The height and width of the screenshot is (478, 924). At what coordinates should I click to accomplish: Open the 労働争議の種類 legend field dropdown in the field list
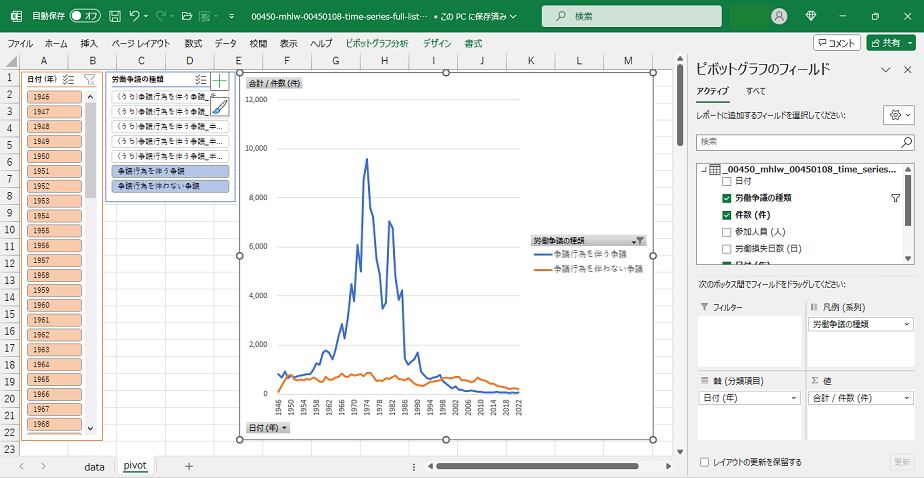click(907, 325)
